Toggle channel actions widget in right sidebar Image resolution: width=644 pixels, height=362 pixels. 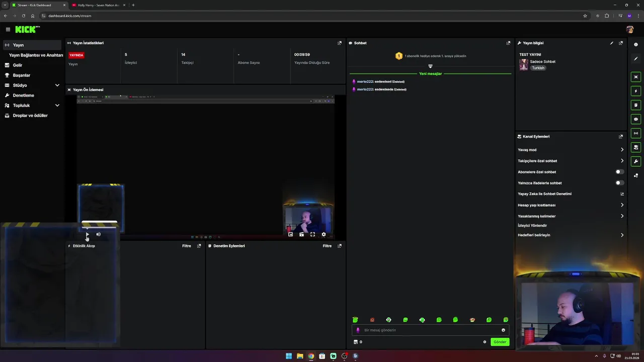click(x=636, y=147)
